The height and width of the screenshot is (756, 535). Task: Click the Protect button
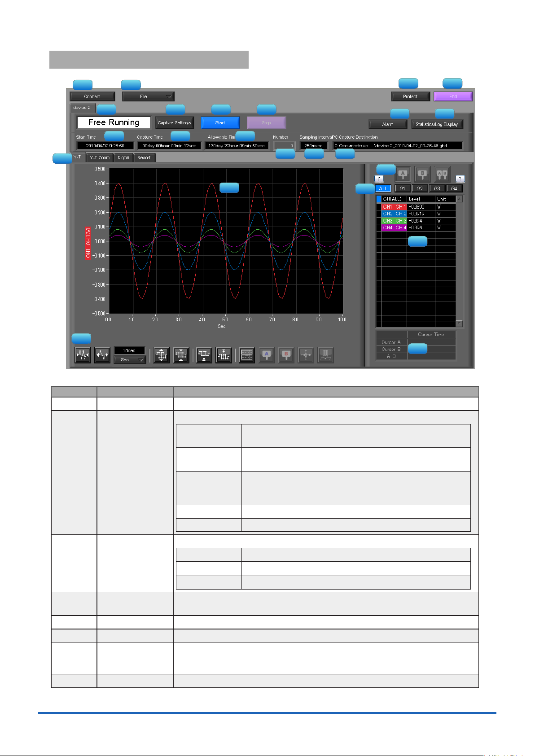(410, 96)
